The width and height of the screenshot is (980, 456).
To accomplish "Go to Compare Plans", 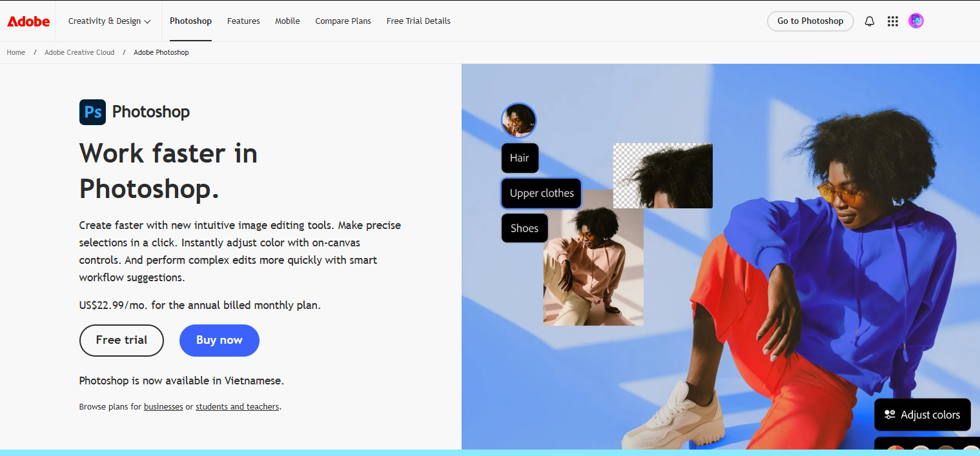I will [343, 21].
